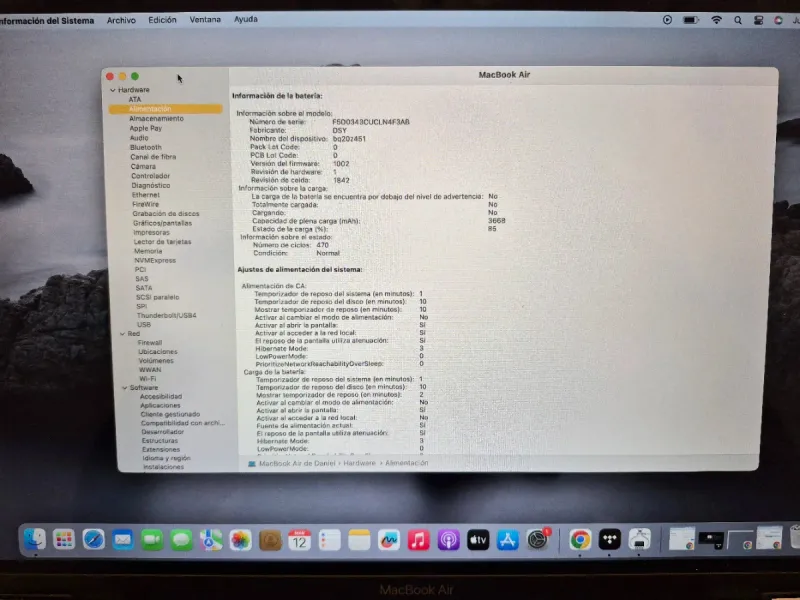Open Messages from the Dock
This screenshot has height=600, width=800.
[181, 540]
